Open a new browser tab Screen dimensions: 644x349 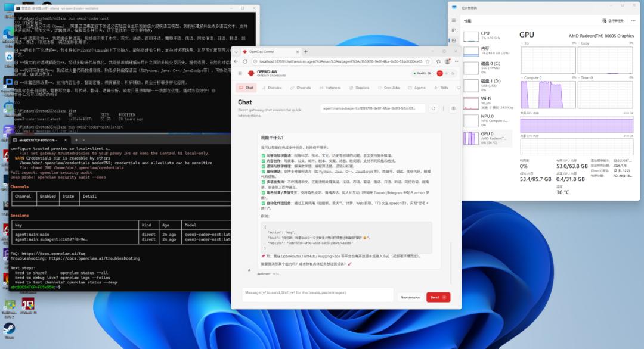pyautogui.click(x=305, y=52)
